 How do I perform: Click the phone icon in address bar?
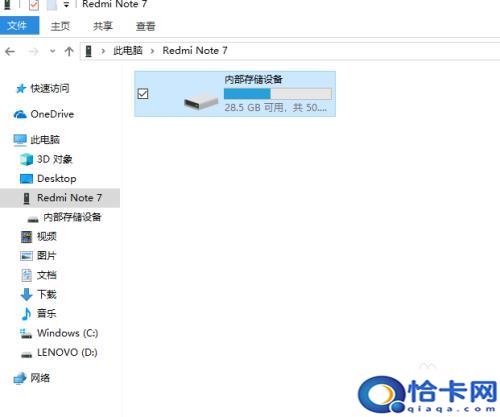(88, 51)
